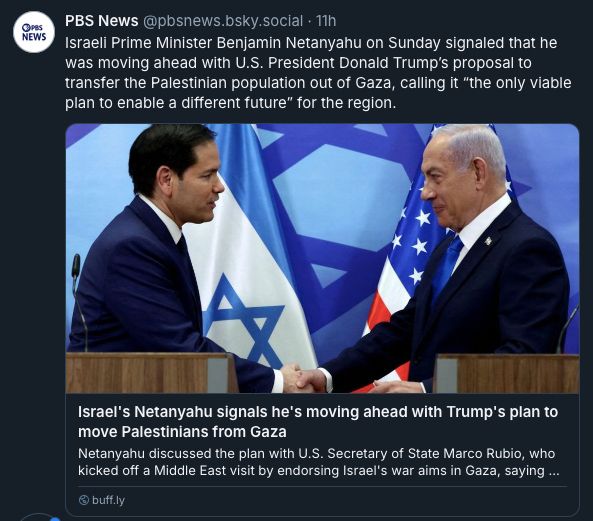Click the post text about Trump's proposal
Screen dimensions: 593x521
(318, 73)
